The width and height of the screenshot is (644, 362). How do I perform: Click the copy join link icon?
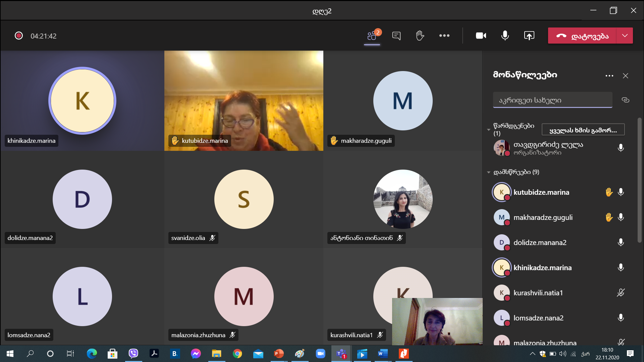coord(625,100)
